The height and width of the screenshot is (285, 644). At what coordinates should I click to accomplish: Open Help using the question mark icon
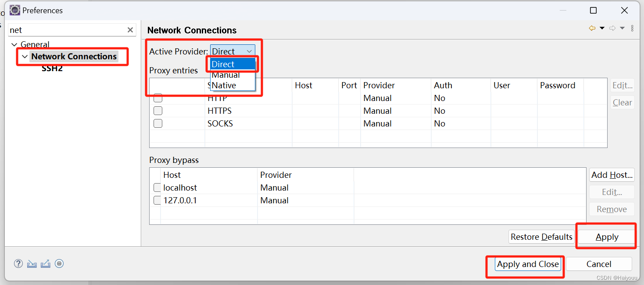click(18, 263)
